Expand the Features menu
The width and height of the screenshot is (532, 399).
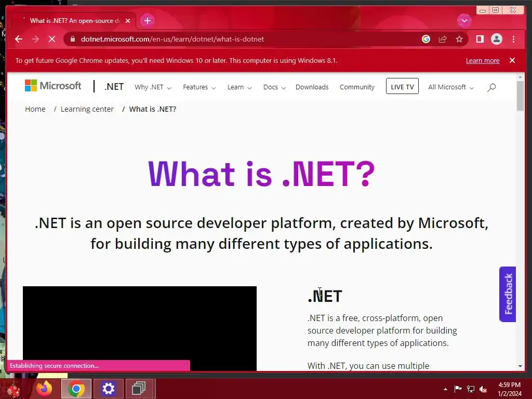point(199,87)
